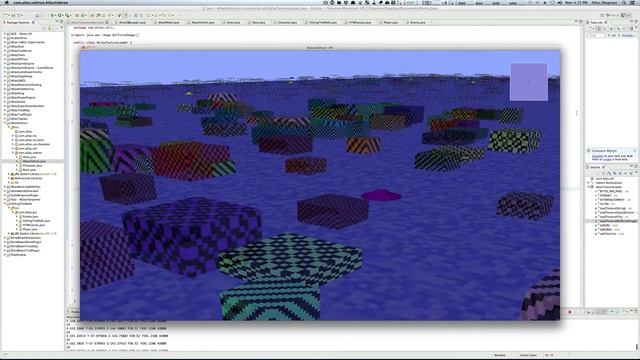Expand import declarations in the Outline
The image size is (640, 360).
(x=588, y=183)
